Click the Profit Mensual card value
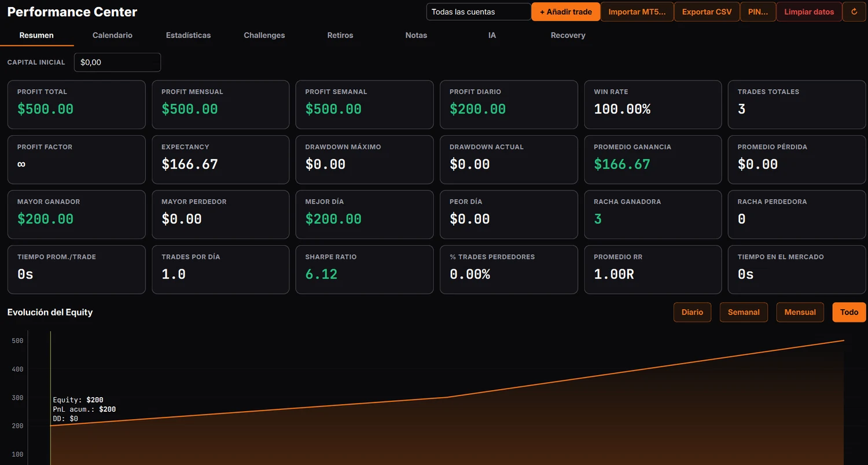868x465 pixels. [189, 109]
